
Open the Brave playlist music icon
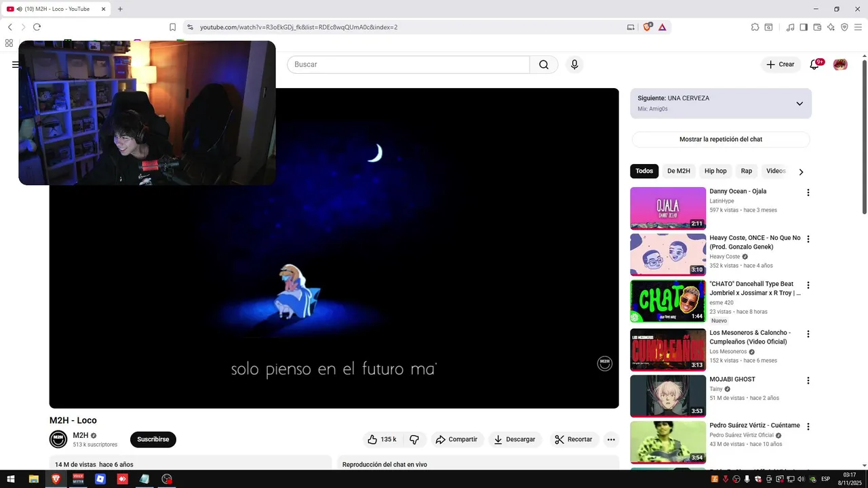[790, 27]
